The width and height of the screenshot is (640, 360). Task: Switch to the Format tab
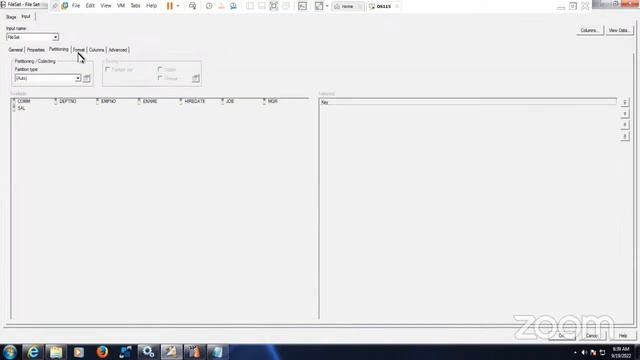[79, 50]
